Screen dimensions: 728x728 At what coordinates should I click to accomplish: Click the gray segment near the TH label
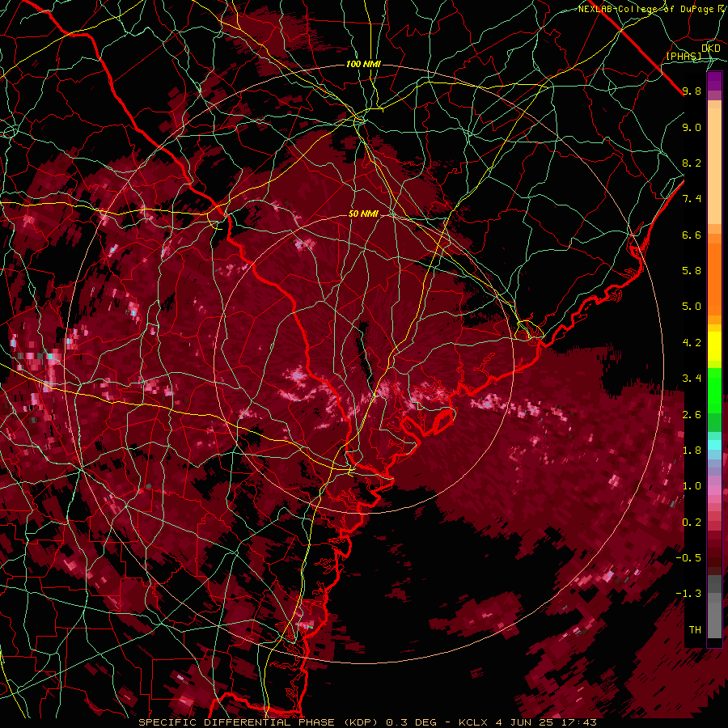714,620
